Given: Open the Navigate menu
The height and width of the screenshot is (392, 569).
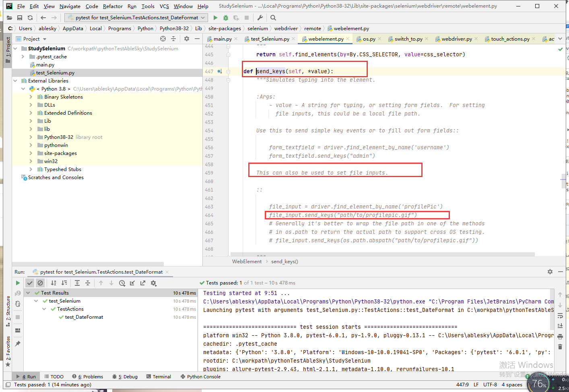Looking at the screenshot, I should tap(70, 6).
